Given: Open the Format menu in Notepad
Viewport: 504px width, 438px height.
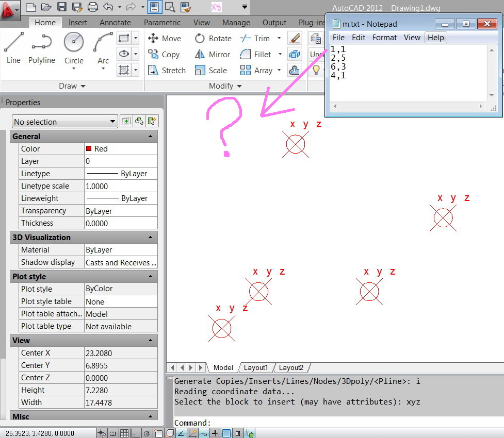Looking at the screenshot, I should (x=384, y=37).
